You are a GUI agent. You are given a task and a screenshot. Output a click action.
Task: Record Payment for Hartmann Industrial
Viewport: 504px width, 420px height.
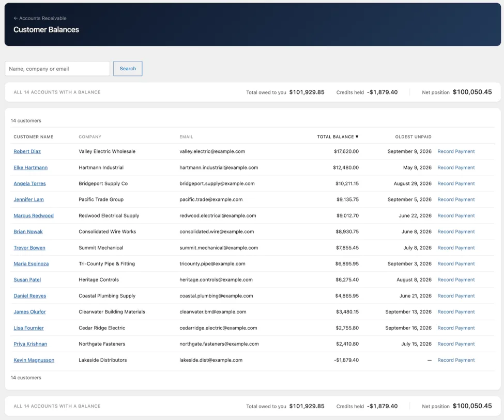coord(456,167)
